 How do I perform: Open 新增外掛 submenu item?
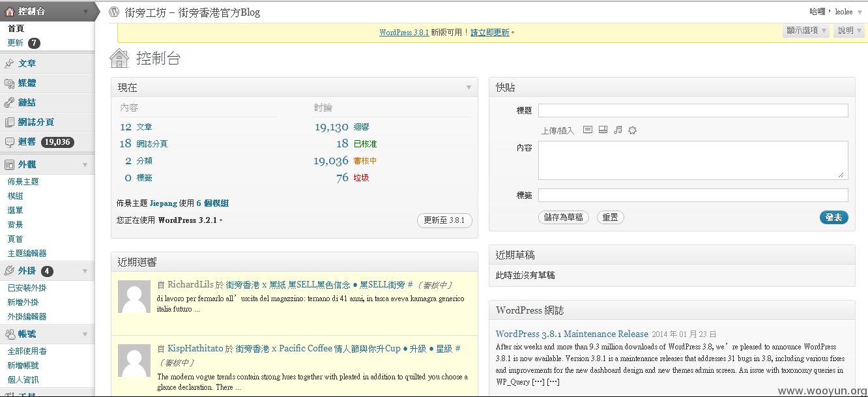[23, 302]
